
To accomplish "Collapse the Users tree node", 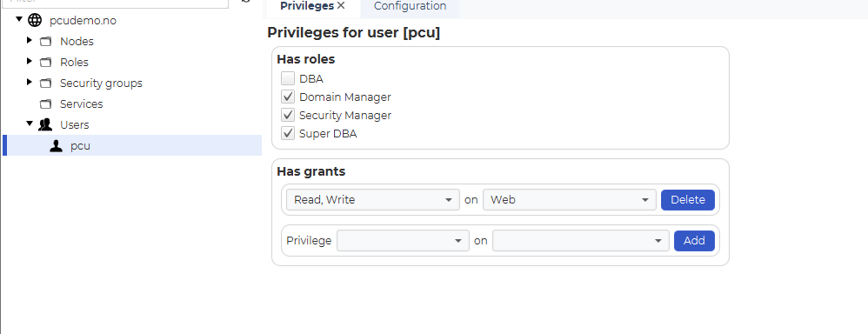I will tap(30, 124).
